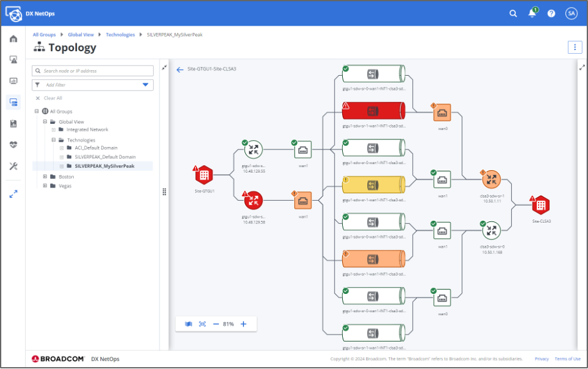Open the Add Filter dropdown arrow
Screen dimensions: 588x369
[146, 84]
